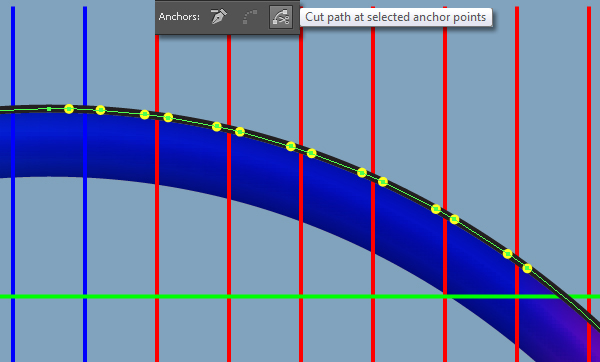Select the leftmost yellow-highlighted anchor point
Screen dimensions: 600x362
click(69, 109)
